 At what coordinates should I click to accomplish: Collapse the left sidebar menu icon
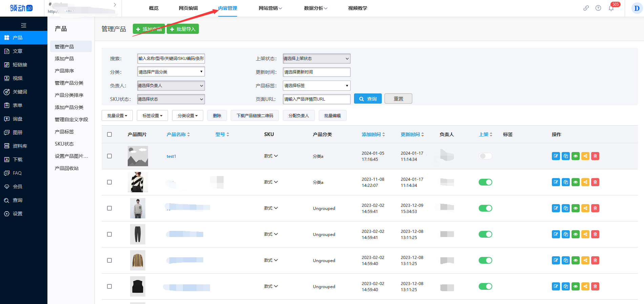[23, 25]
